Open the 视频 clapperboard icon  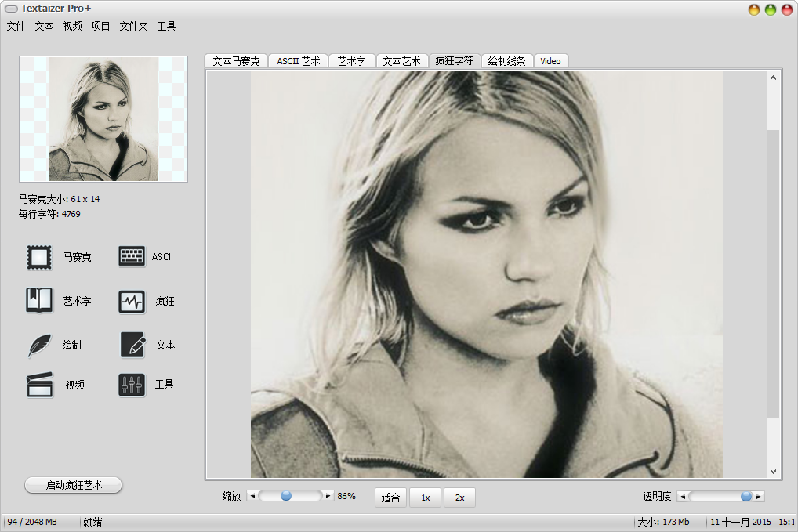coord(39,385)
